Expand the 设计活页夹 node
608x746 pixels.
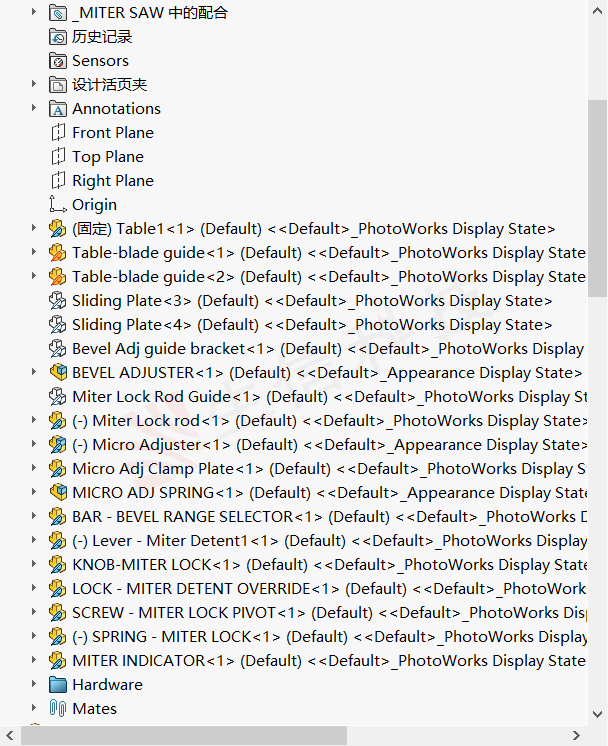[x=33, y=83]
